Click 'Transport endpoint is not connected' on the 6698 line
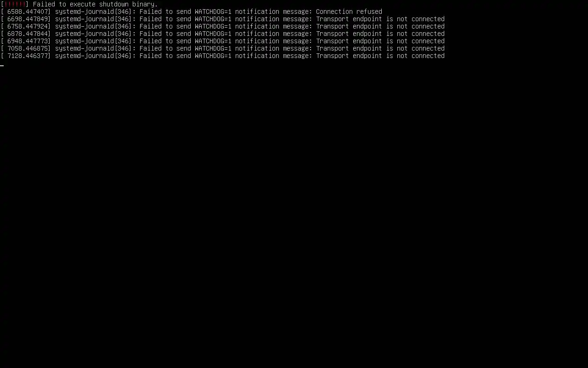Viewport: 588px width, 368px height. tap(380, 19)
